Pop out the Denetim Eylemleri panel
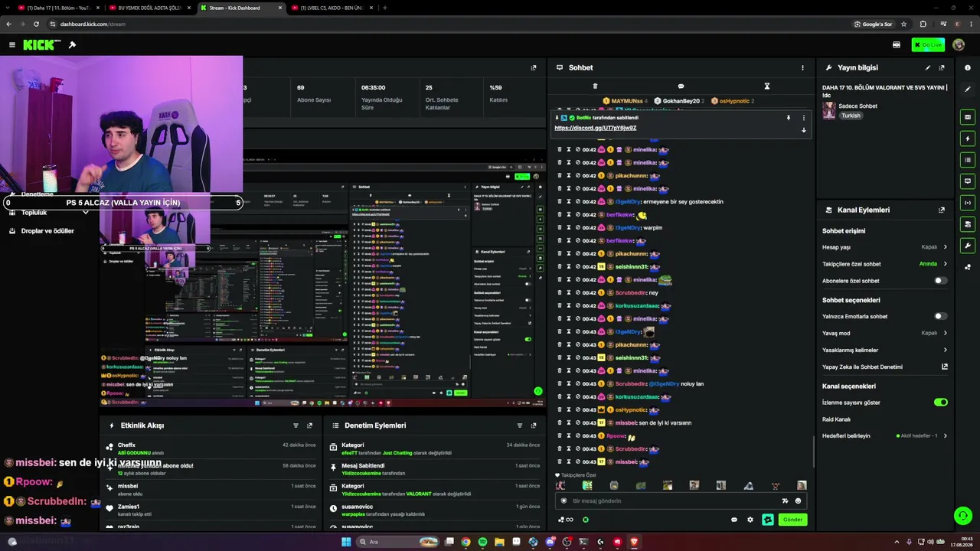The image size is (980, 551). pos(534,425)
